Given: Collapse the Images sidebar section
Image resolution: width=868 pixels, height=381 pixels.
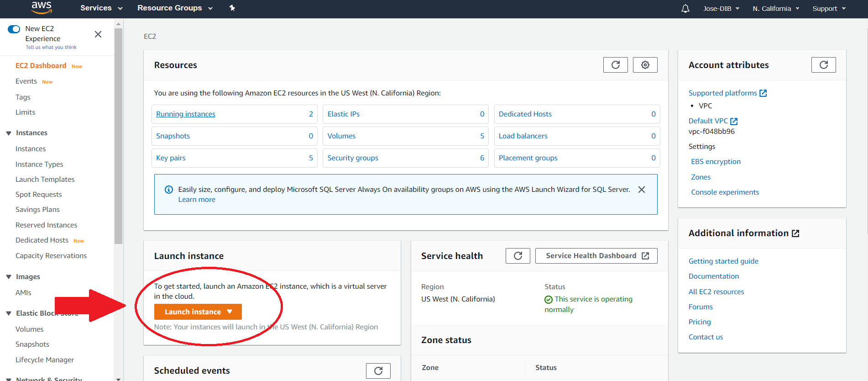Looking at the screenshot, I should [9, 277].
